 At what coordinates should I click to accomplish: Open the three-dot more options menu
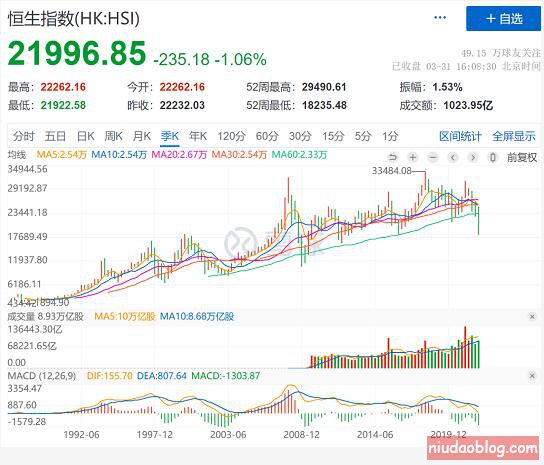tap(440, 17)
